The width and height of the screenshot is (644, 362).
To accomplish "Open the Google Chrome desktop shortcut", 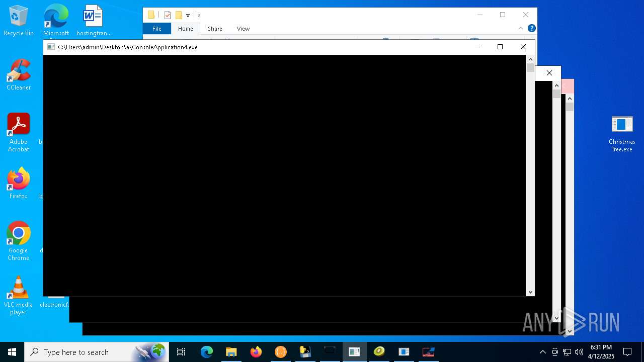I will (x=19, y=241).
